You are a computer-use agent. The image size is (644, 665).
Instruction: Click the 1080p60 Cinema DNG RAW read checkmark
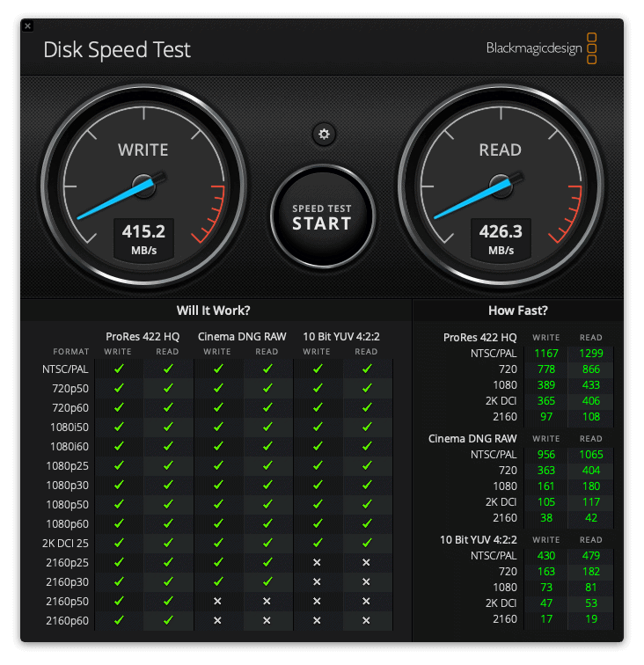tap(267, 523)
